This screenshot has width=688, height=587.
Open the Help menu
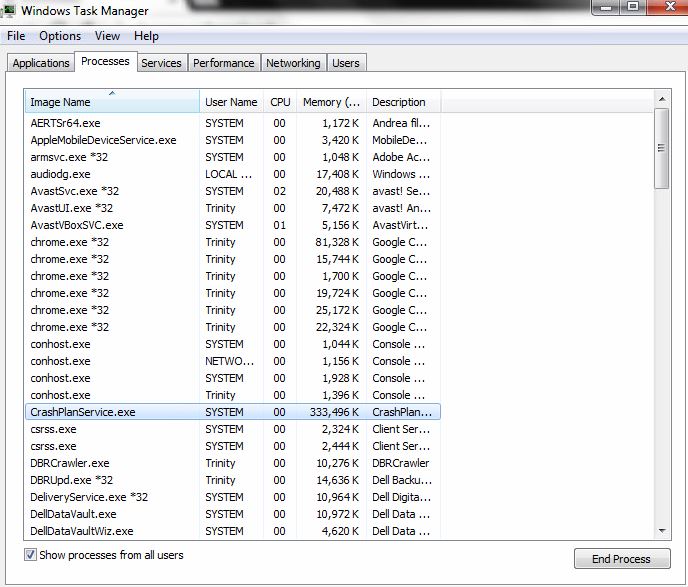146,36
